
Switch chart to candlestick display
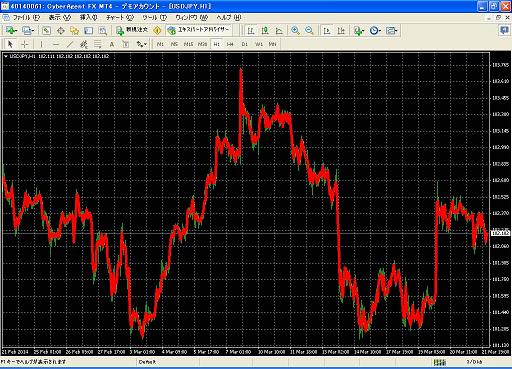[265, 31]
